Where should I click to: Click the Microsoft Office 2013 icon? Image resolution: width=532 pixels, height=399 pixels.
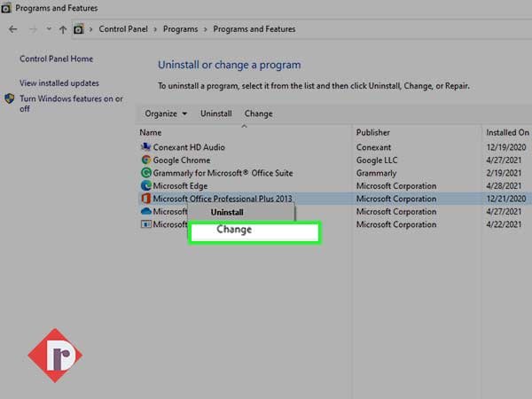tap(146, 199)
